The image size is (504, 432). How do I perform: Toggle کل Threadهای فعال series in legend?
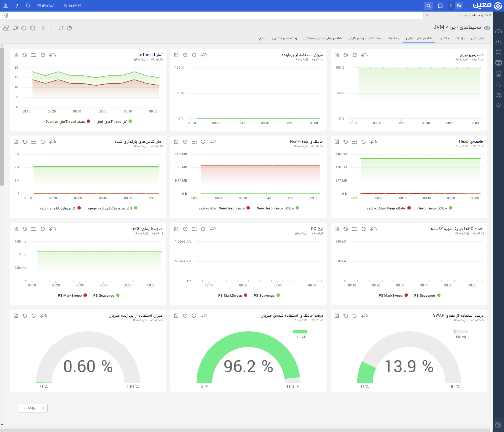tap(114, 121)
